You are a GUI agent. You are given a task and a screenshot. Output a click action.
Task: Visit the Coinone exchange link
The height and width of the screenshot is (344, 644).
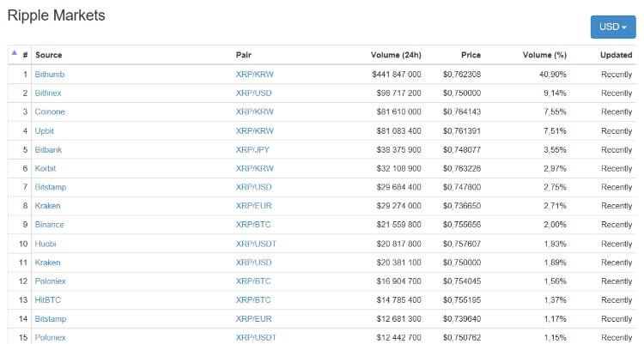[x=50, y=112]
